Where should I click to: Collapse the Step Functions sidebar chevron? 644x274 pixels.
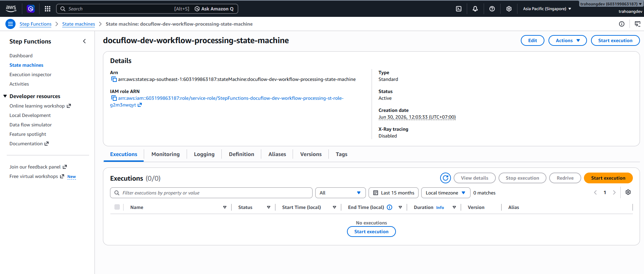click(x=84, y=41)
